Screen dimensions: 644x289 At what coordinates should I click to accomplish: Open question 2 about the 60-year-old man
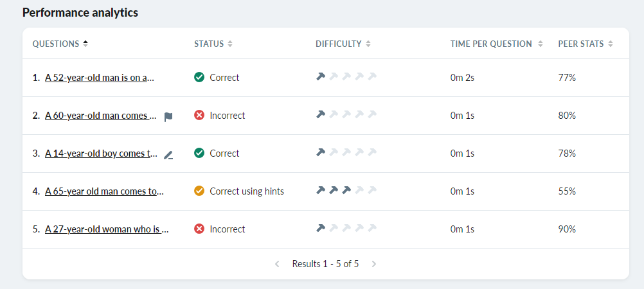(101, 116)
